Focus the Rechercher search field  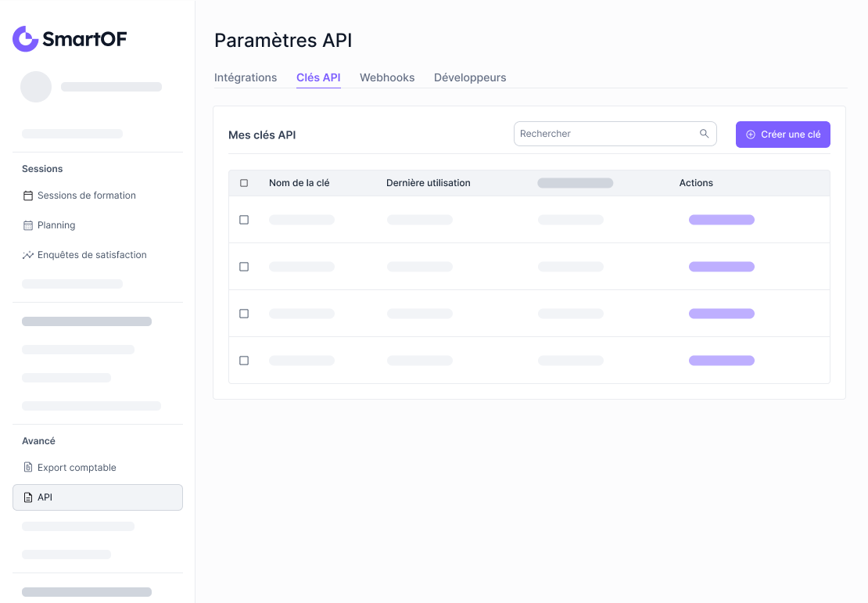(615, 134)
